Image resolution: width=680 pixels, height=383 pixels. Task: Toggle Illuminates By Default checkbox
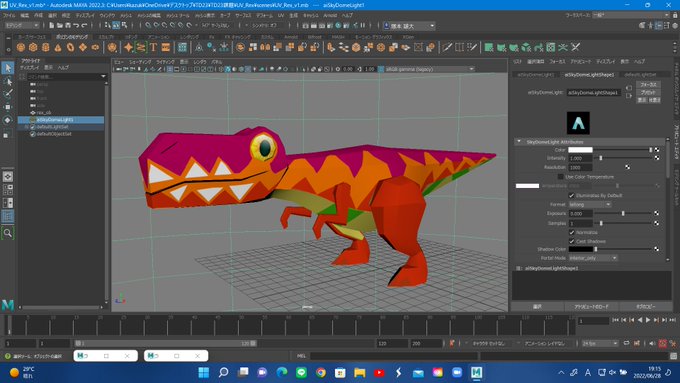point(572,195)
